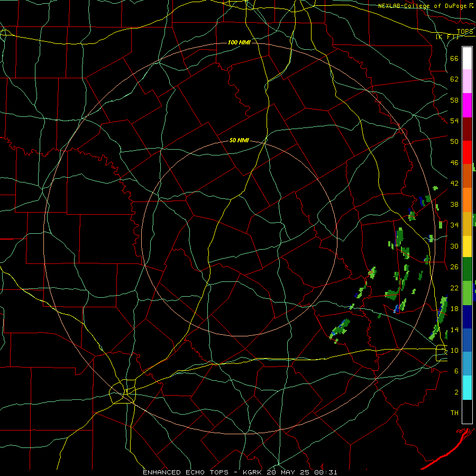Click the '34' legend value
The image size is (476, 476).
[x=454, y=225]
